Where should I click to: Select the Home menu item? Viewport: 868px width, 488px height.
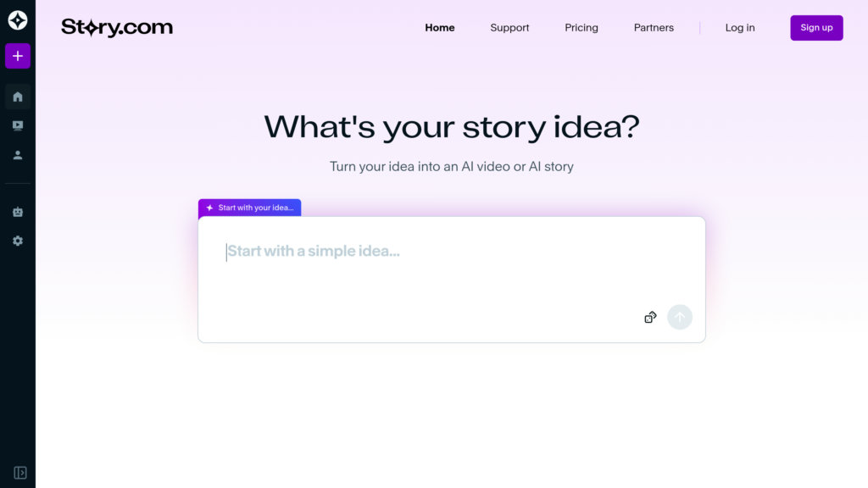(x=440, y=28)
